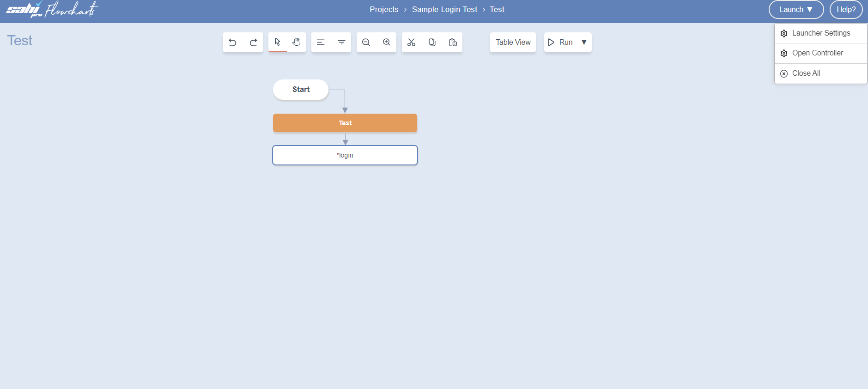The height and width of the screenshot is (389, 868).
Task: Choose Open Controller menu entry
Action: (x=817, y=53)
